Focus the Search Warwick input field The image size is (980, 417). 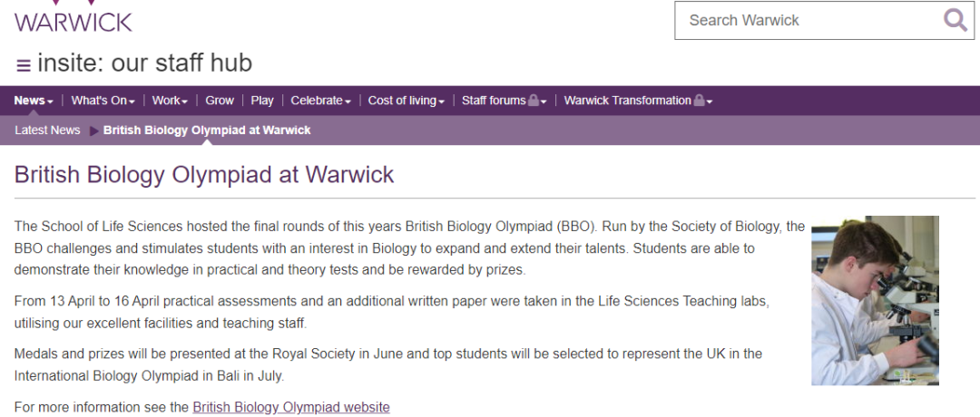[809, 21]
